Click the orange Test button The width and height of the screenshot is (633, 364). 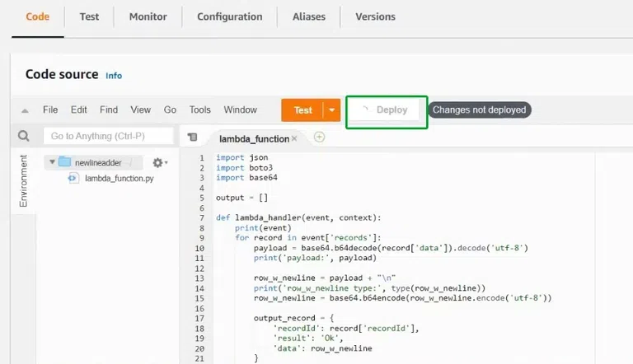pyautogui.click(x=302, y=110)
